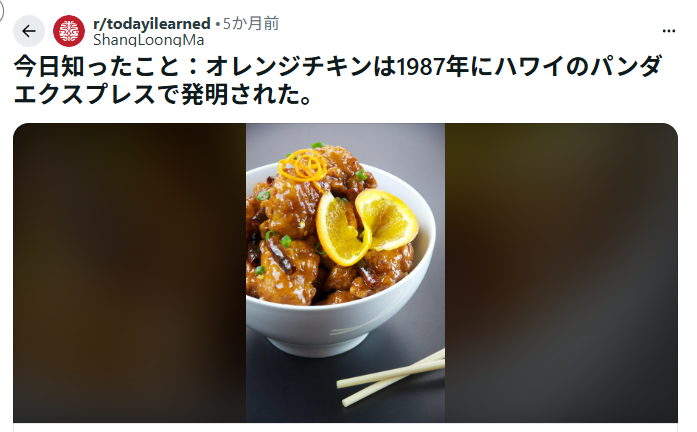Go back using the left arrow button
This screenshot has width=697, height=432.
click(29, 31)
